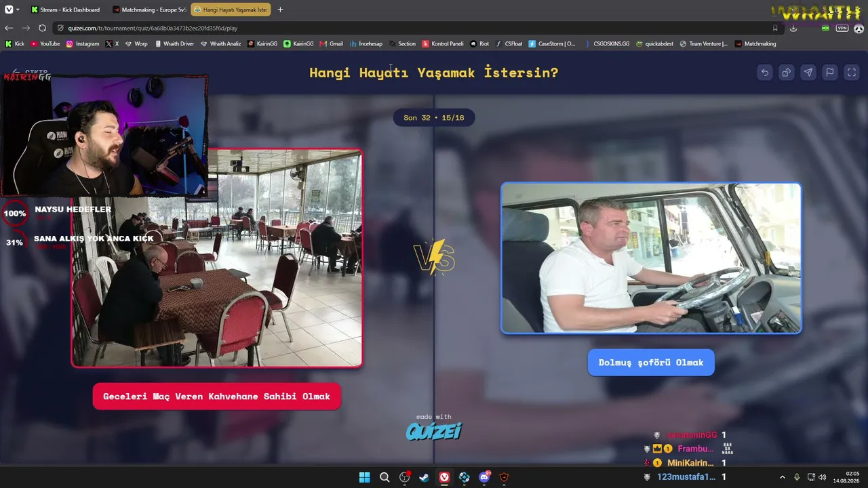This screenshot has height=488, width=868.
Task: Choose Dolmuş şoförü Olmak option
Action: 651,363
